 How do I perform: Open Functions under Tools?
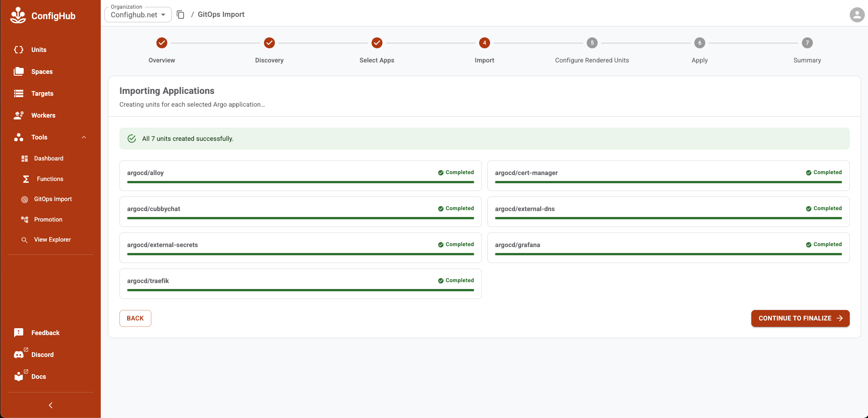pyautogui.click(x=50, y=179)
